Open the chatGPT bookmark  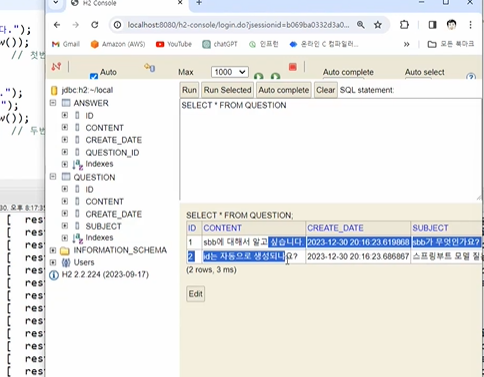(220, 44)
